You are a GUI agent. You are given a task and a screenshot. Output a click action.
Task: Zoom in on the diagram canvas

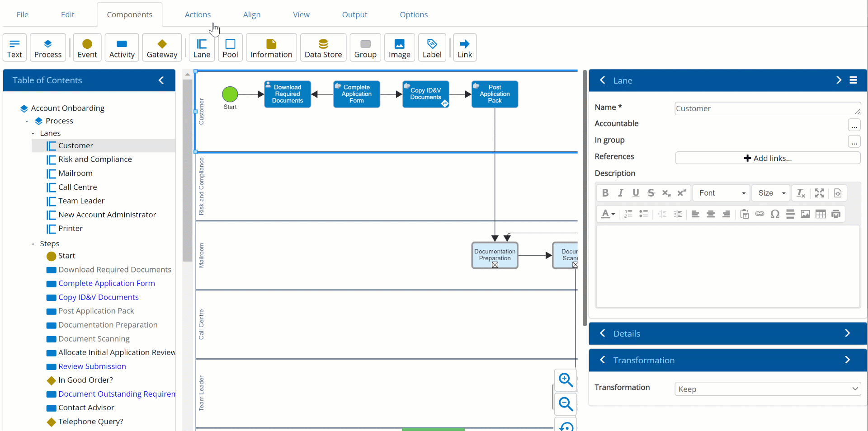click(566, 380)
